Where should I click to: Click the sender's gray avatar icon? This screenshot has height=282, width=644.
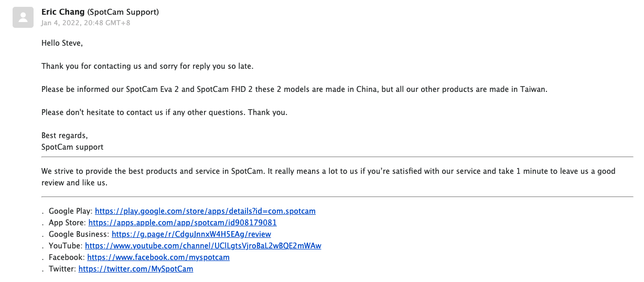click(x=23, y=17)
